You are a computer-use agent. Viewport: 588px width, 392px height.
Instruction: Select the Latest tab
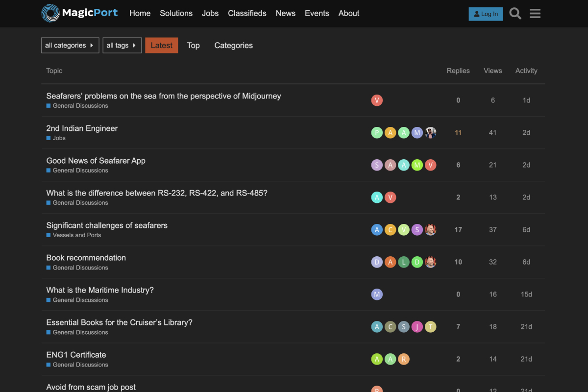161,45
